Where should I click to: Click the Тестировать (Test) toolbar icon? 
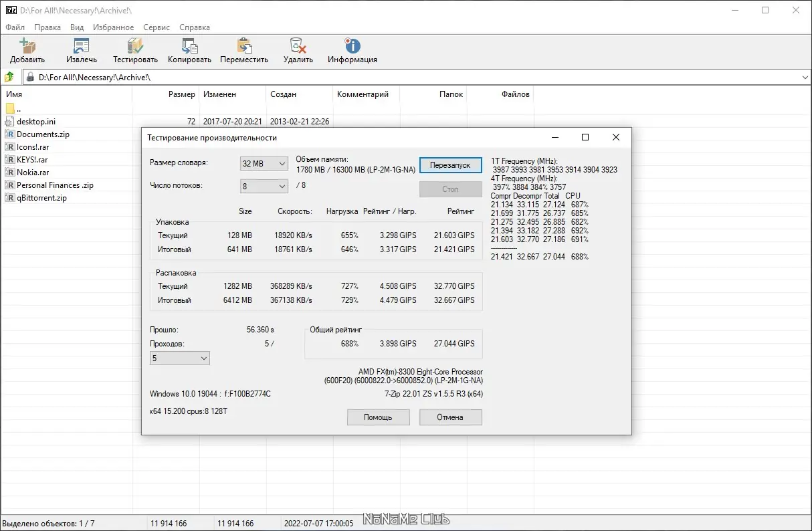(135, 46)
